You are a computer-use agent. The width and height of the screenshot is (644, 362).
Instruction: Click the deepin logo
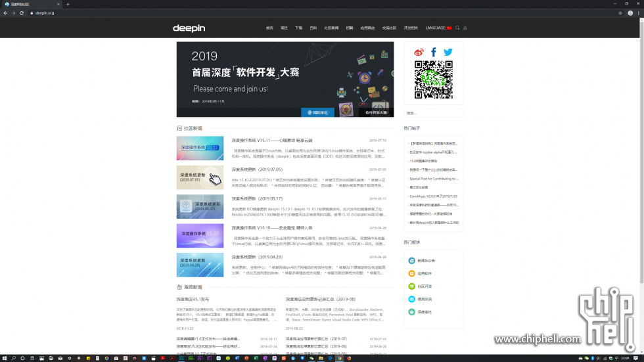coord(189,28)
